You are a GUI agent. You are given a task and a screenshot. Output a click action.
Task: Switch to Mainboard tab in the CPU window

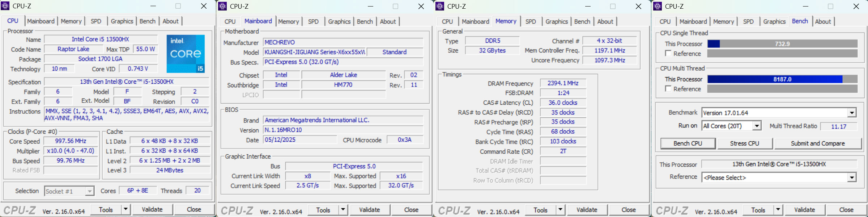click(41, 21)
